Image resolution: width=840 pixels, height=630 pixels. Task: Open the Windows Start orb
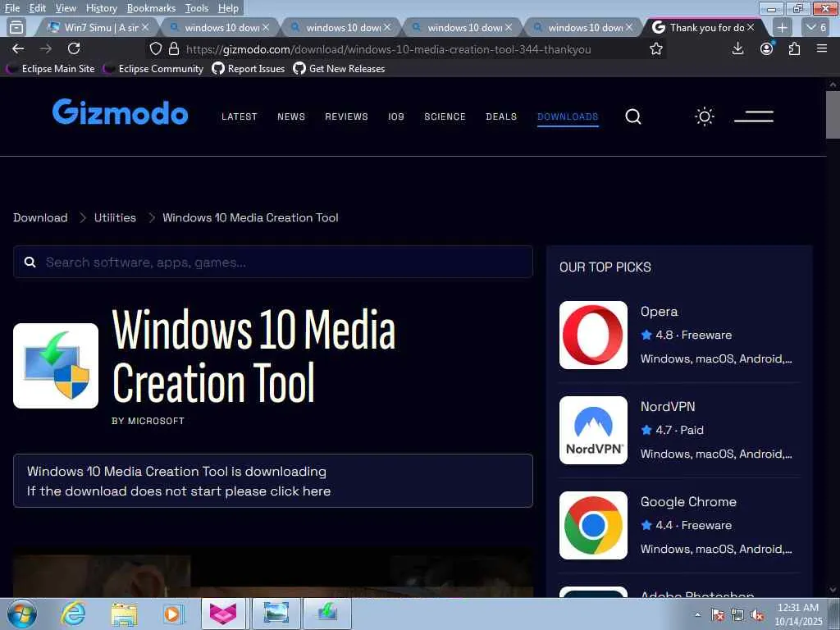22,614
